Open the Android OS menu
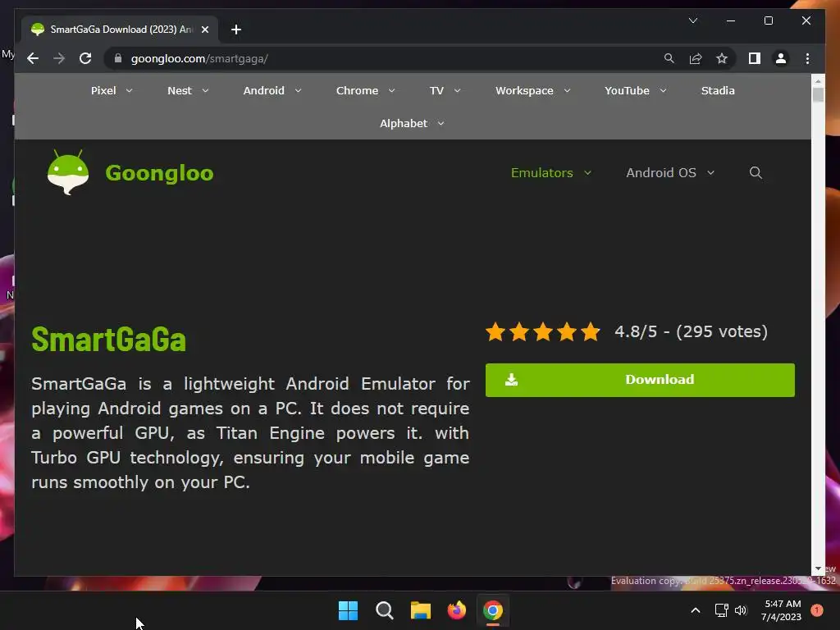 670,172
